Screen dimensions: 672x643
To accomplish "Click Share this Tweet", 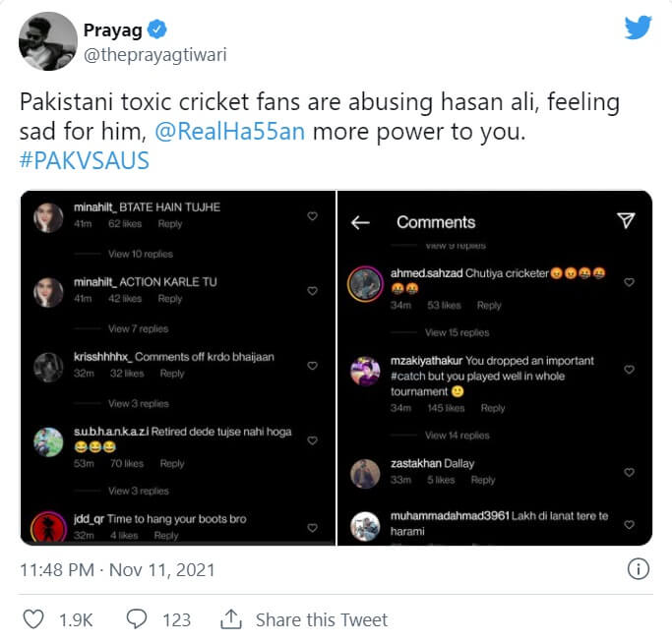I will click(x=321, y=619).
